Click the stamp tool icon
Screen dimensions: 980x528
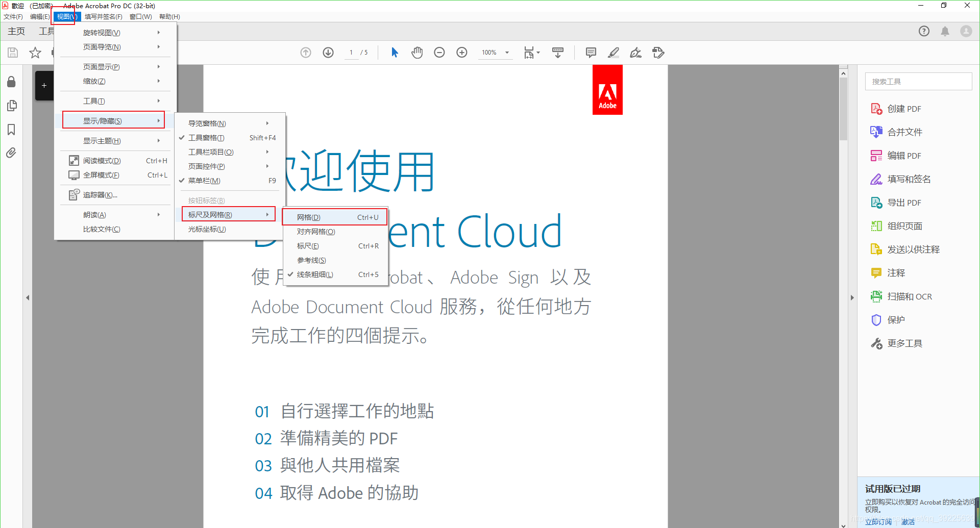tap(658, 53)
